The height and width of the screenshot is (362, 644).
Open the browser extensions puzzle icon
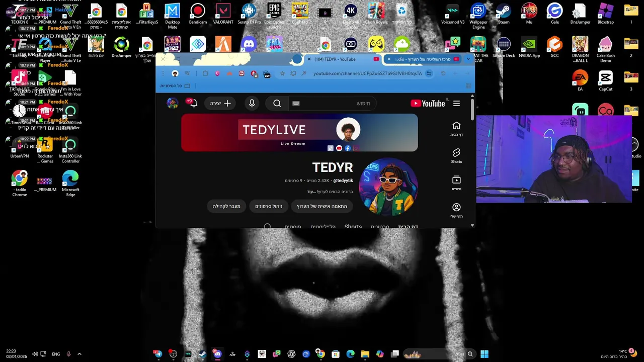coord(205,73)
